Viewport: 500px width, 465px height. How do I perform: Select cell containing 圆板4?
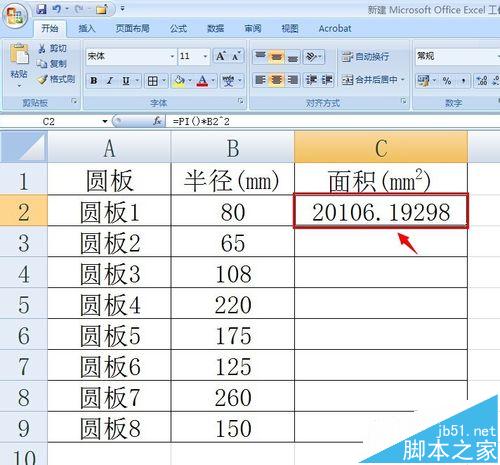(x=110, y=304)
